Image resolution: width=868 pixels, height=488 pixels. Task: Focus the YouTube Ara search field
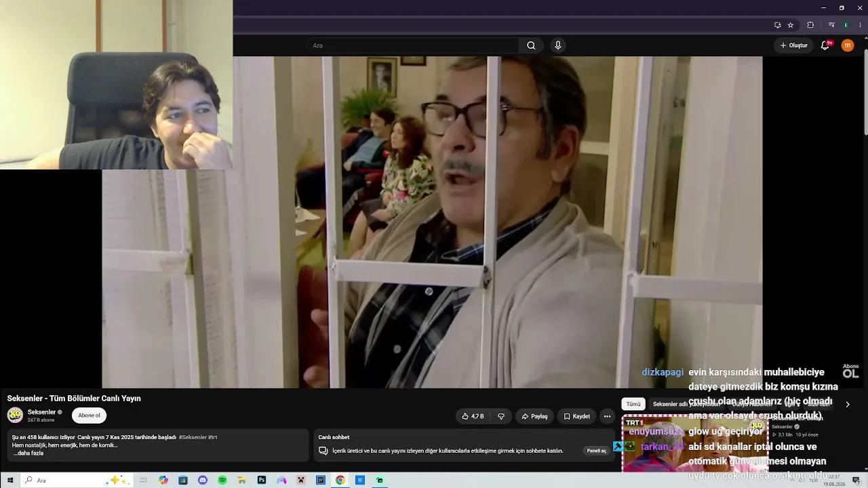click(412, 45)
